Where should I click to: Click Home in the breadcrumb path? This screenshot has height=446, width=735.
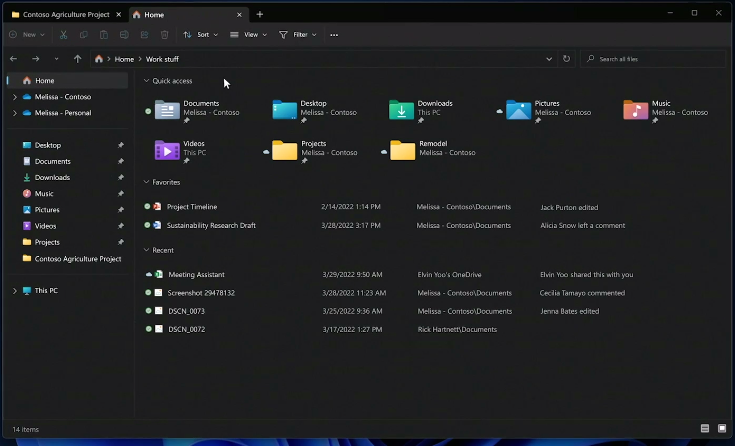coord(124,59)
